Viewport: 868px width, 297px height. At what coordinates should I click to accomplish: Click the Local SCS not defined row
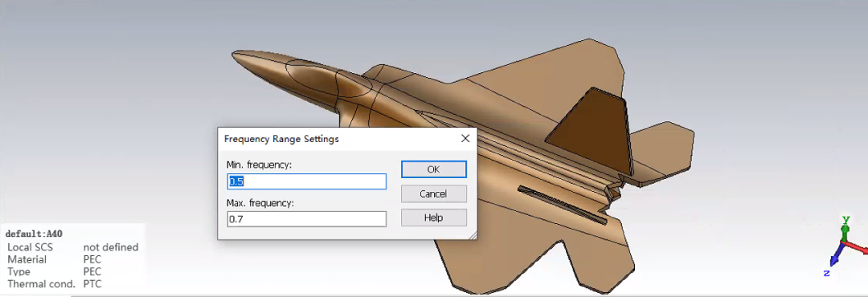coord(72,247)
